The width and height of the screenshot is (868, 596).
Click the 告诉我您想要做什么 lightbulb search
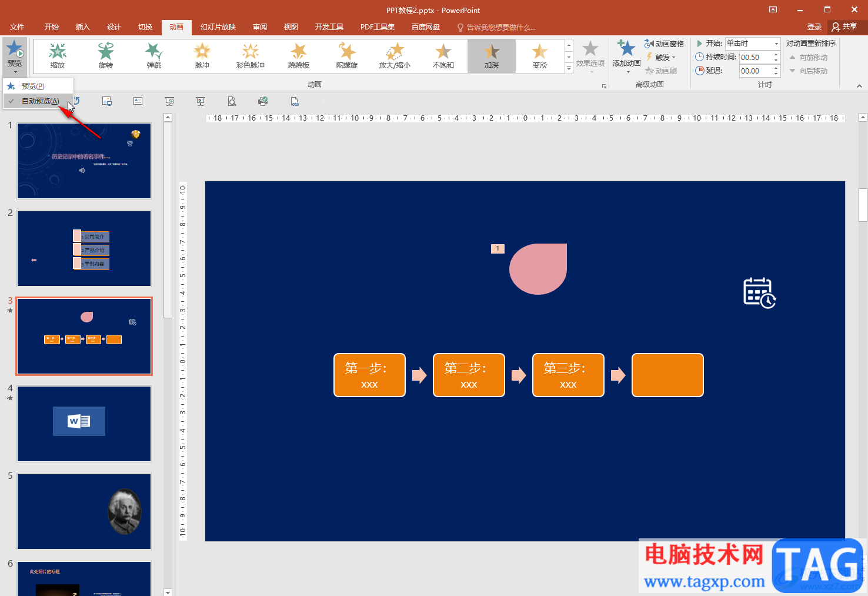coord(497,27)
